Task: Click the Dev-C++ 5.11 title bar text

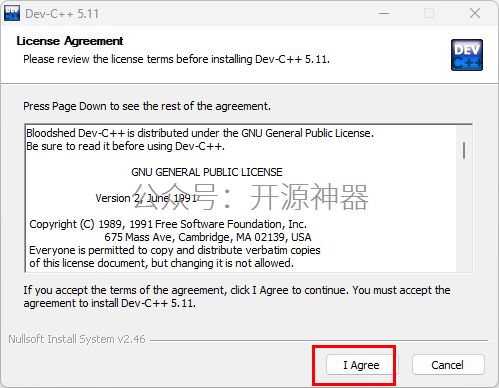Action: 62,14
